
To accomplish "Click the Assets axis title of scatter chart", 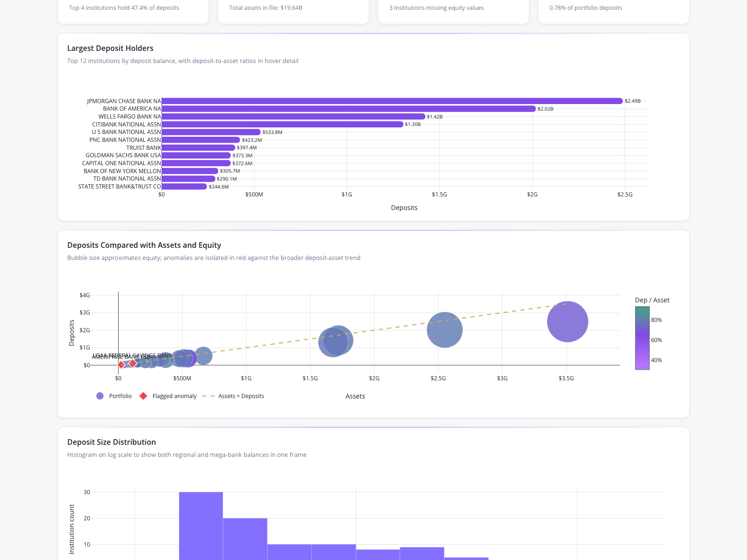I will pyautogui.click(x=355, y=396).
